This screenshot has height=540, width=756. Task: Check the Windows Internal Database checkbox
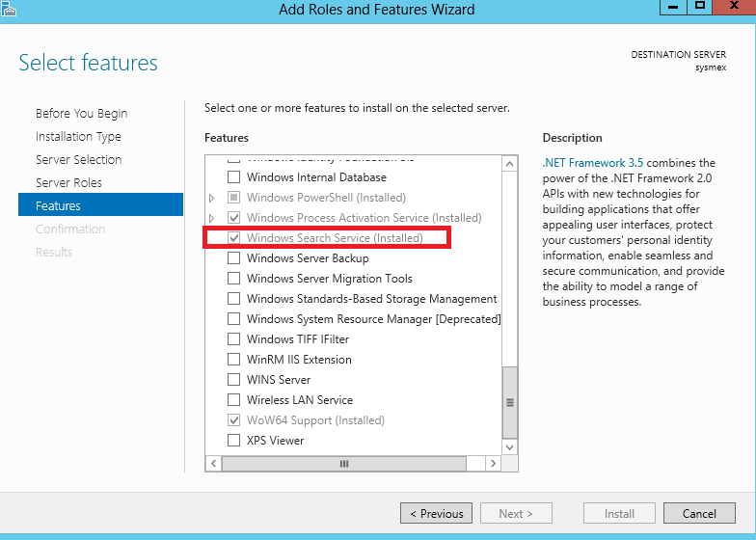[233, 177]
